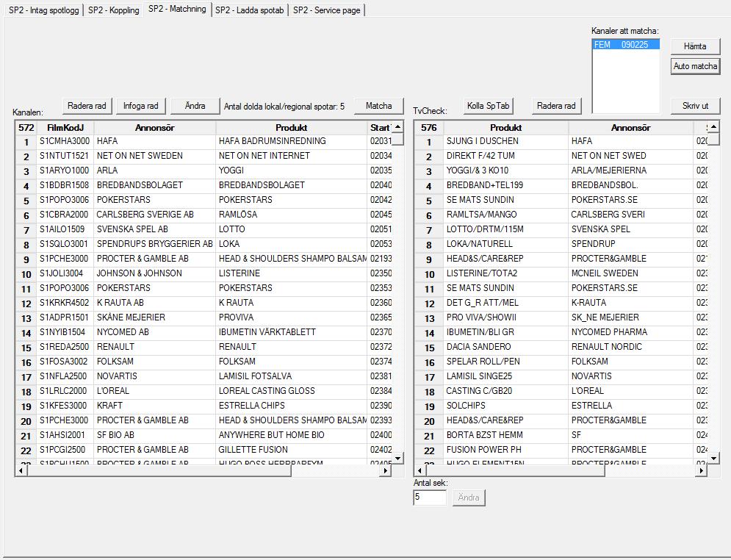731x560 pixels.
Task: Select cell BREDBANDSBOLAGET in Annonsör column
Action: (x=155, y=185)
